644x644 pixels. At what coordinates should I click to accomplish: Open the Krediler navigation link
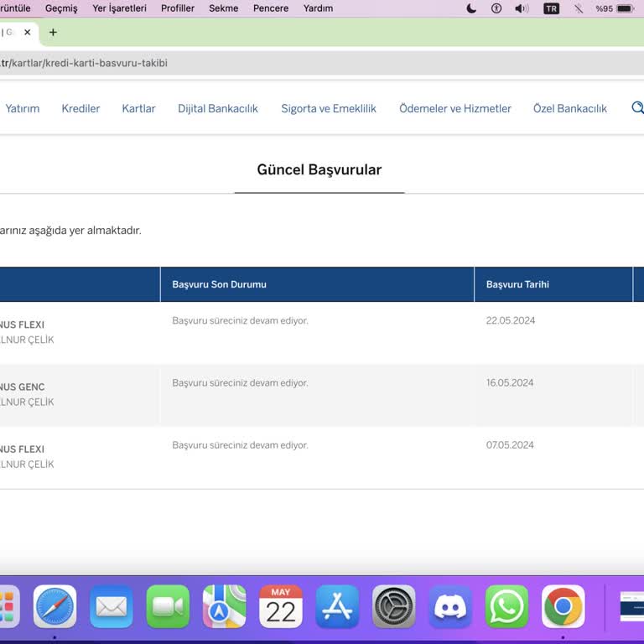(80, 108)
